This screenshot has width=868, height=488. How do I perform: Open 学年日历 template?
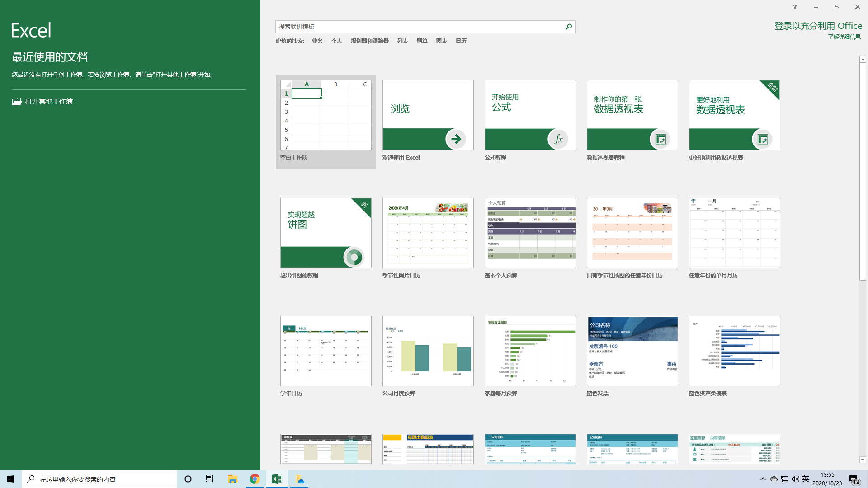(326, 357)
